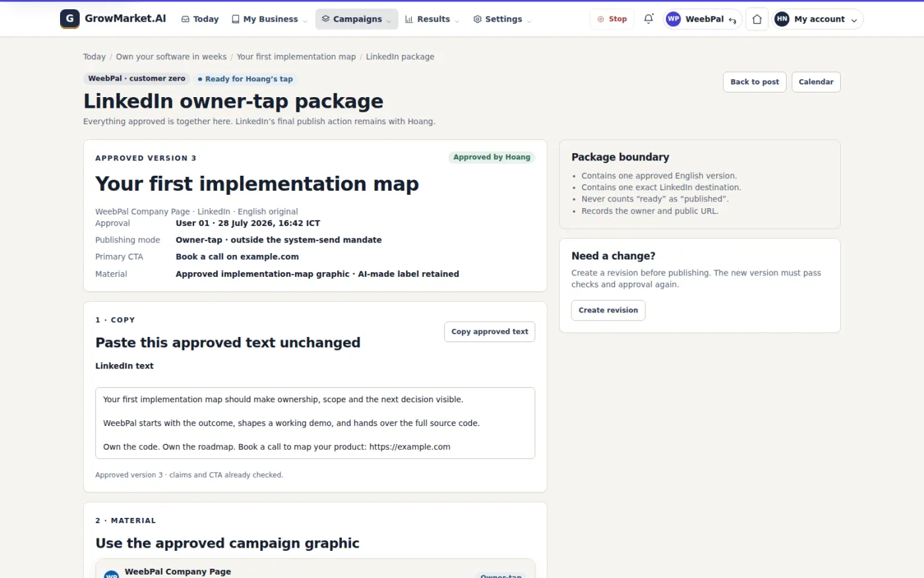Screen dimensions: 924x578
Task: Click the Create revision button
Action: 608,310
